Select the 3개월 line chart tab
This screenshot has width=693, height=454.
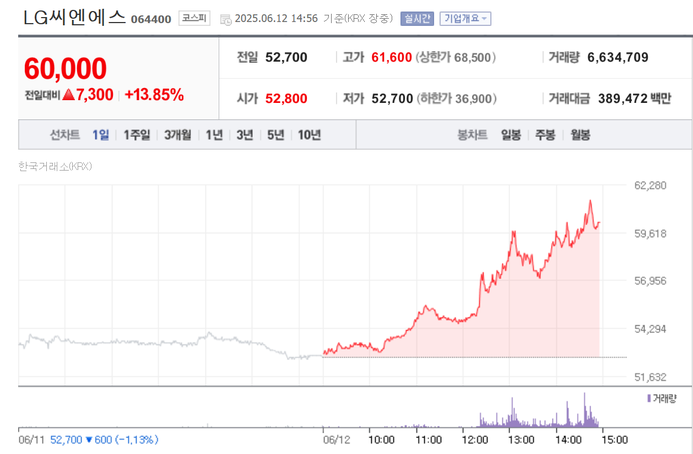tap(178, 134)
